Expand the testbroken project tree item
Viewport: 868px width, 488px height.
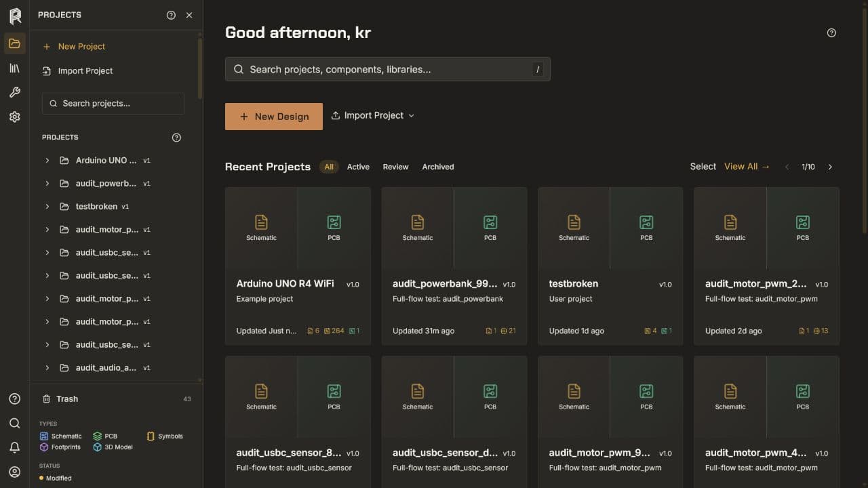point(47,207)
